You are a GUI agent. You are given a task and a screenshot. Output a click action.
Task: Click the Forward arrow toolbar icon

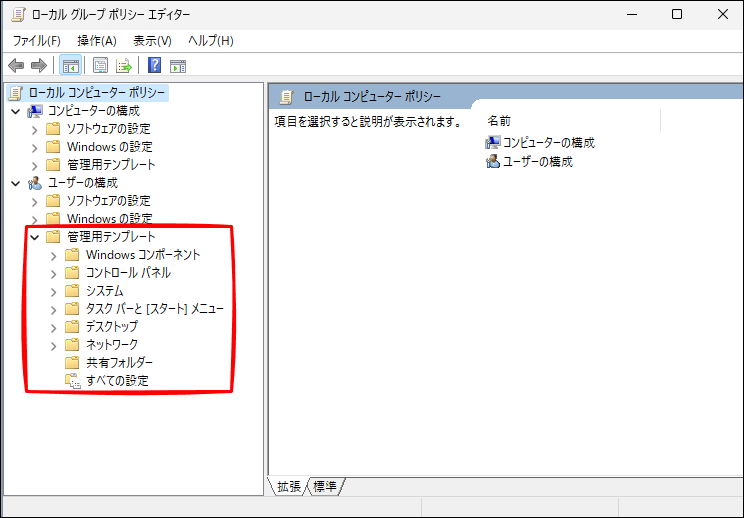pos(39,66)
